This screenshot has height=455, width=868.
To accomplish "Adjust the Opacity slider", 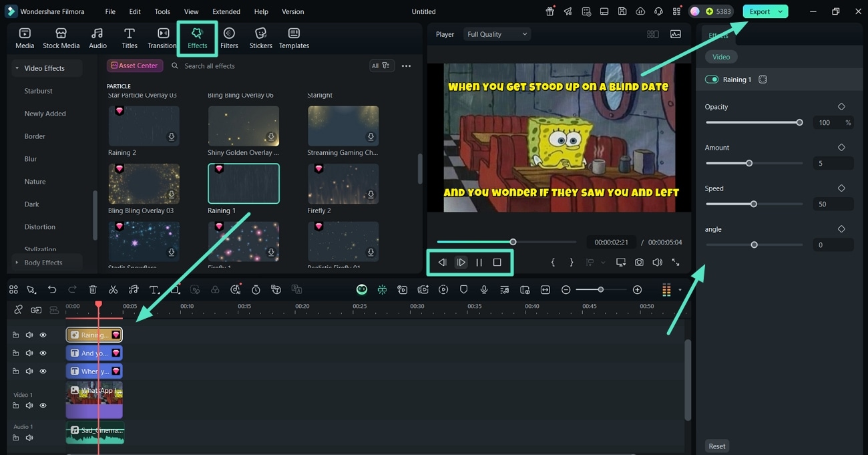I will tap(754, 122).
